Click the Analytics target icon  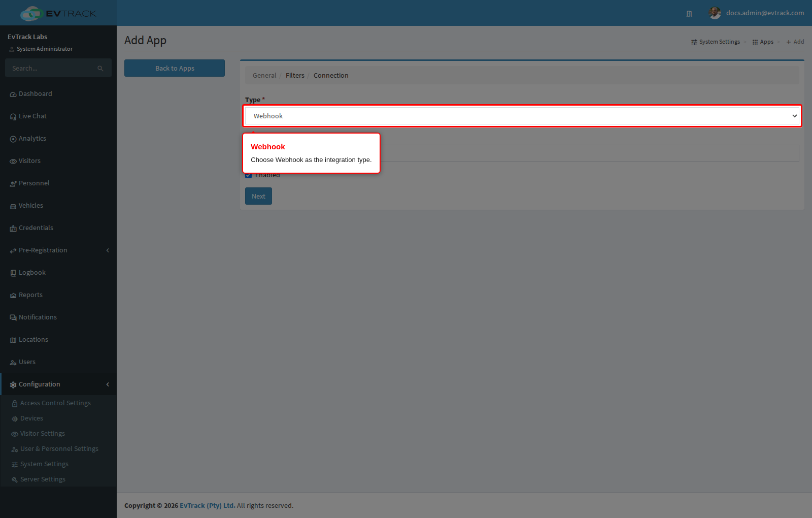click(x=13, y=139)
